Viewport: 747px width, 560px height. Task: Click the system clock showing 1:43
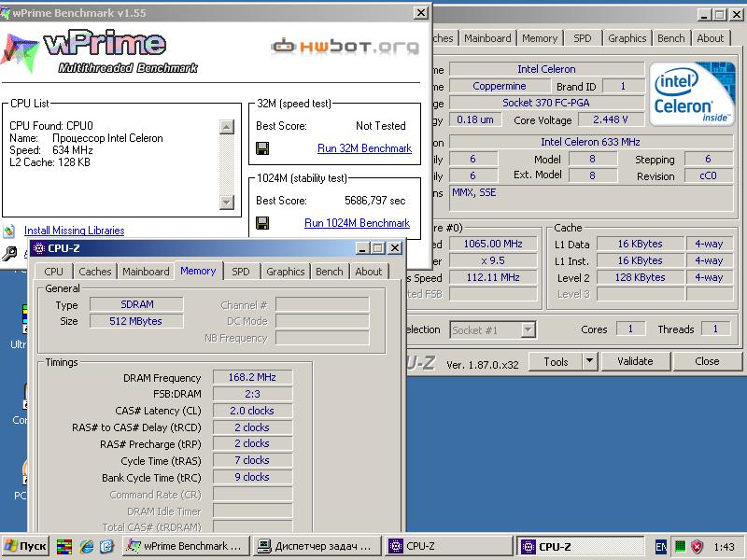(x=725, y=547)
